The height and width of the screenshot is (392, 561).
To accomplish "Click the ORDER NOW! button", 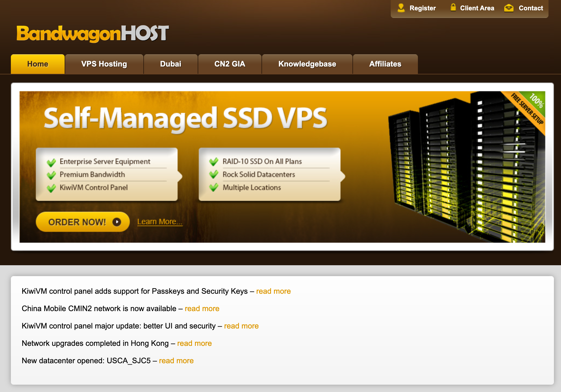I will tap(83, 222).
